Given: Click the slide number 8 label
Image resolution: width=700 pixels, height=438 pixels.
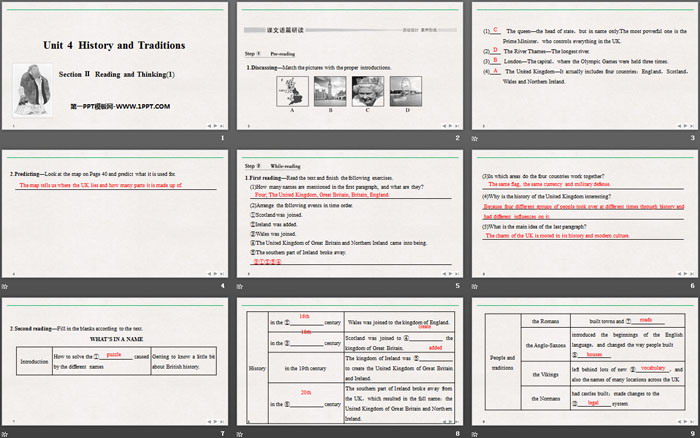Looking at the screenshot, I should click(x=457, y=433).
